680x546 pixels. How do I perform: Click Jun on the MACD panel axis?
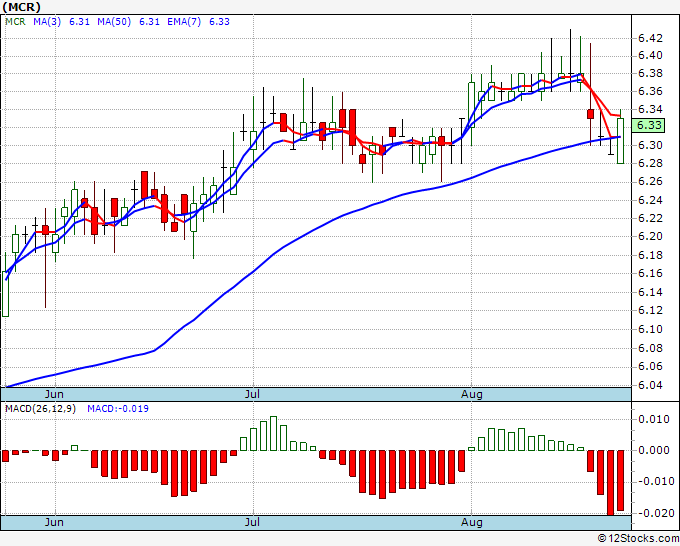pyautogui.click(x=54, y=522)
